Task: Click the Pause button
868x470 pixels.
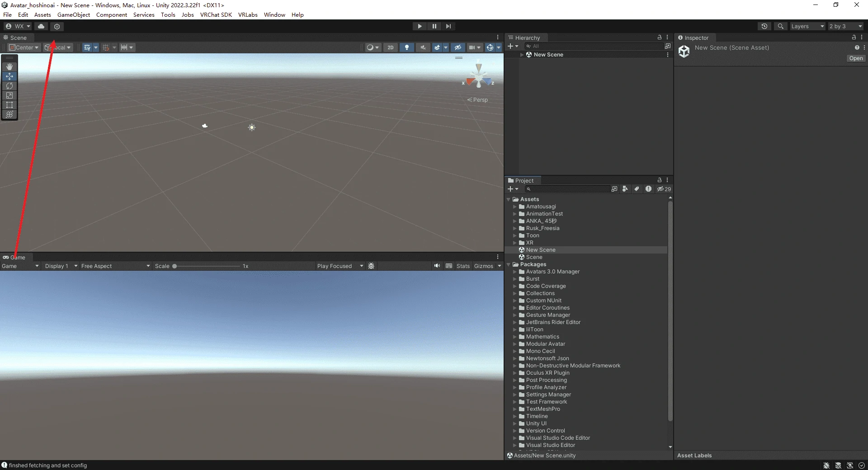Action: coord(434,26)
